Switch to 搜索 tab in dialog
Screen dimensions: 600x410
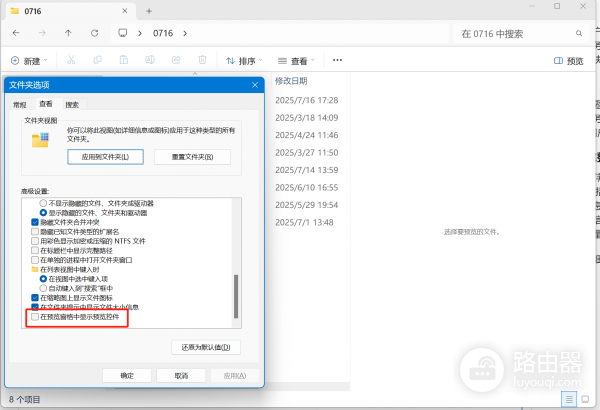coord(72,105)
